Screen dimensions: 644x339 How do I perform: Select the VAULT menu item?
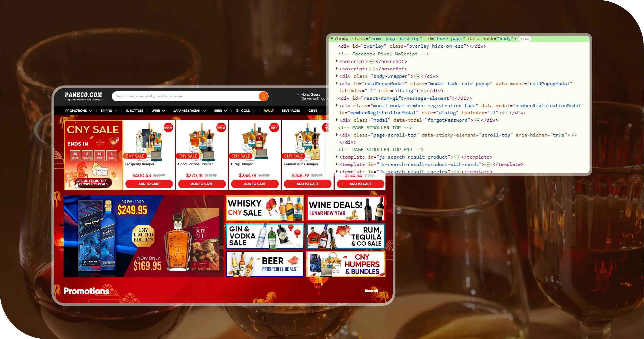click(x=269, y=111)
